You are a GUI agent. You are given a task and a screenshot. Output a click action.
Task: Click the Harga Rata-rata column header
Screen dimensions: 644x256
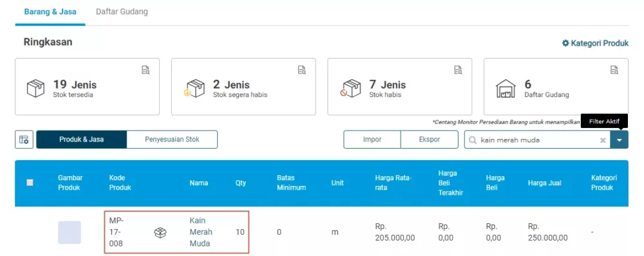393,183
